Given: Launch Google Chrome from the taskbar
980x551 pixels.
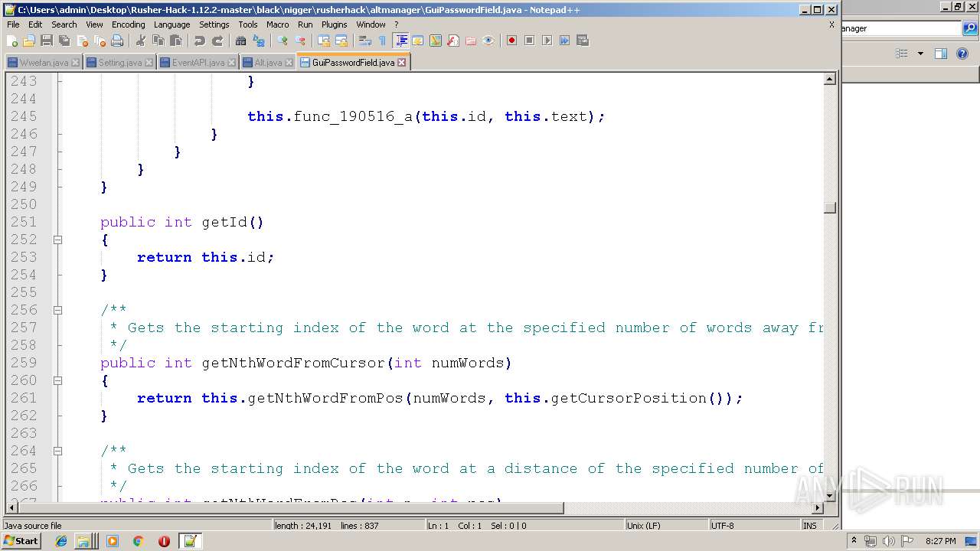Looking at the screenshot, I should tap(139, 541).
